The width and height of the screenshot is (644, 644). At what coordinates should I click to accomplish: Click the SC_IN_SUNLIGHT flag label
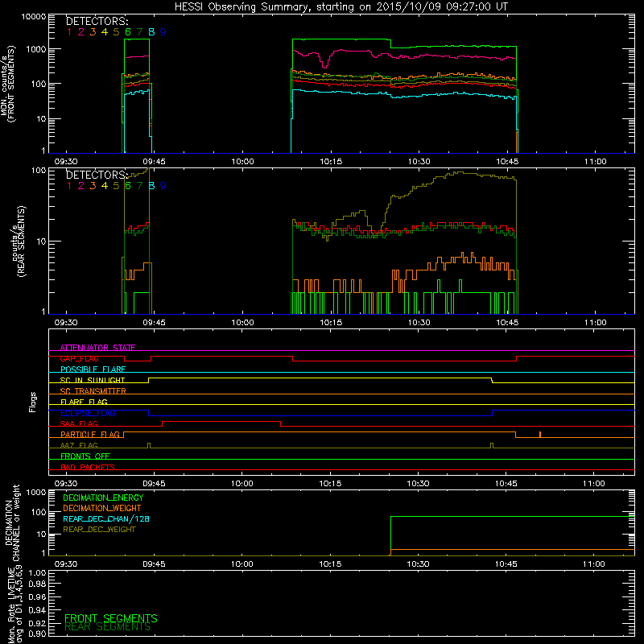tap(93, 380)
